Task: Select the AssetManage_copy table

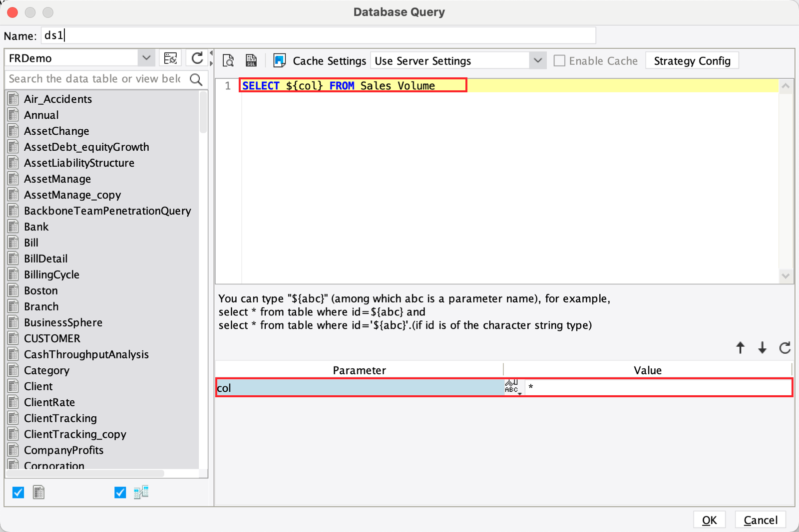Action: pos(72,195)
